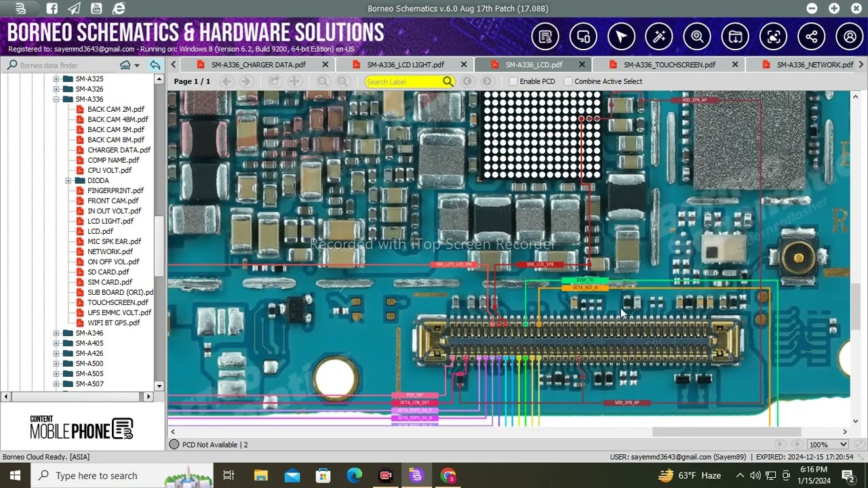Screen dimensions: 868x488
Task: Activate the magic wand tool
Action: 659,37
